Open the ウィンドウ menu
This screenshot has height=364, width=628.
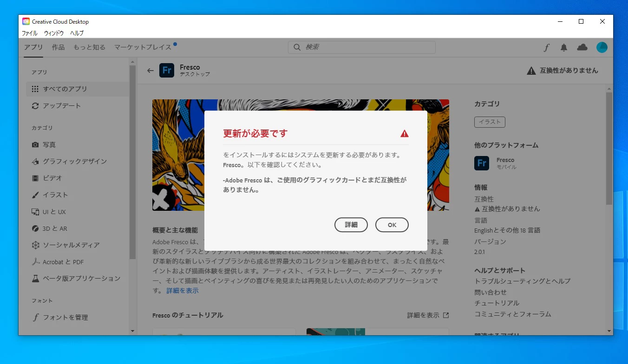pos(54,33)
